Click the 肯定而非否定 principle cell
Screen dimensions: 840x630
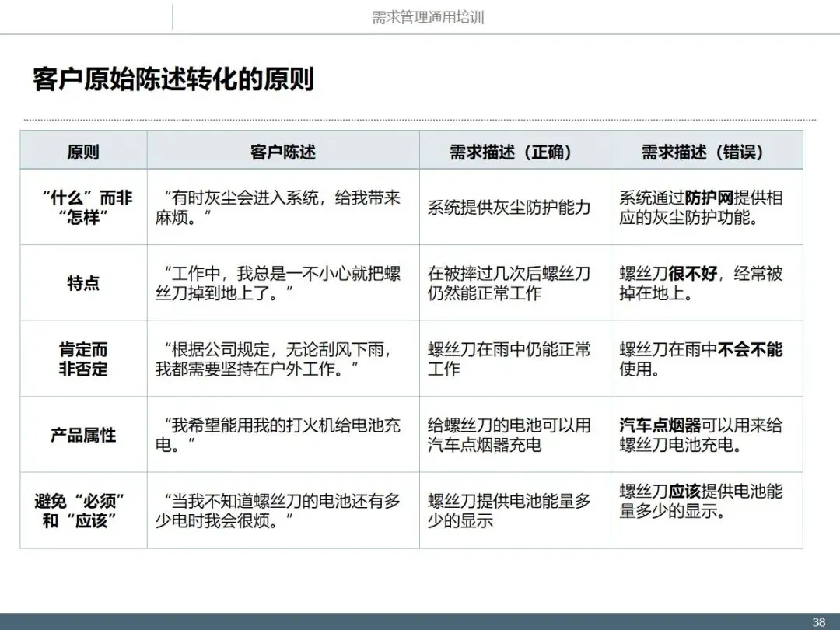83,359
